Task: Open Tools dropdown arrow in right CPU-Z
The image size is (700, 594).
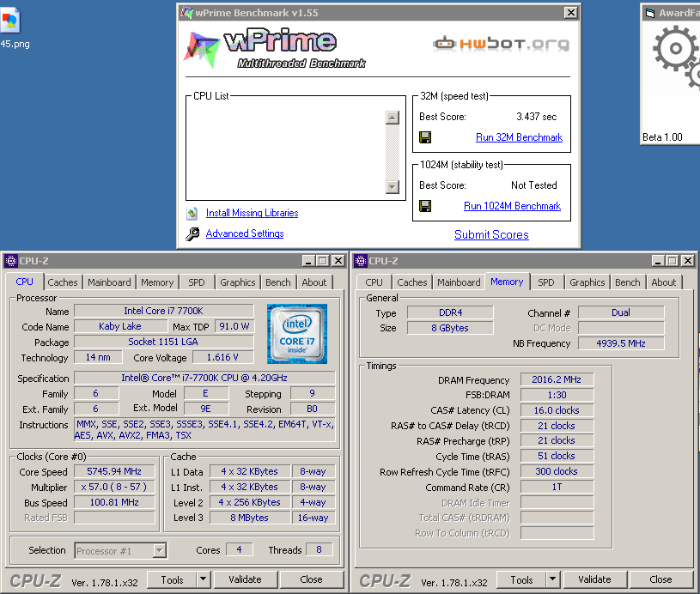Action: (552, 579)
